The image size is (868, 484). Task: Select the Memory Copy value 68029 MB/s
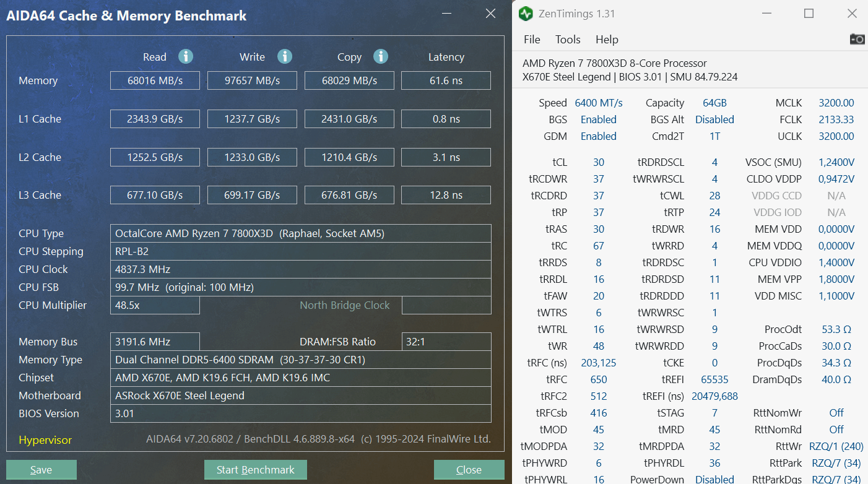tap(349, 80)
